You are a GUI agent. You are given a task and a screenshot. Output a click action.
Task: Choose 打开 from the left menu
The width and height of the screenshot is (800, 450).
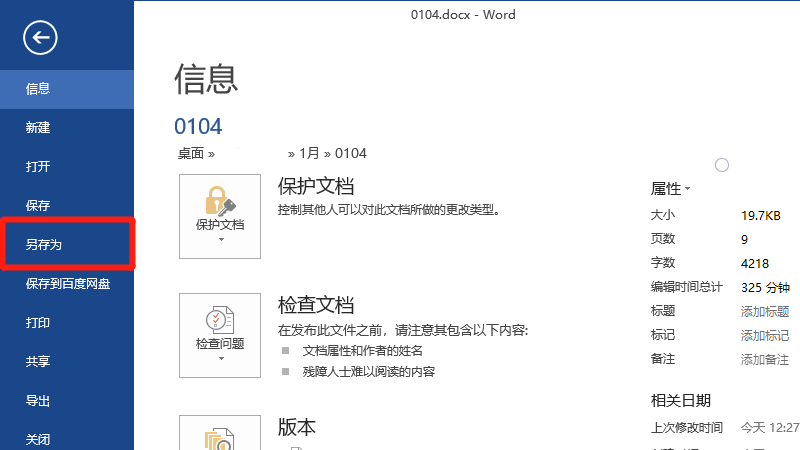(38, 167)
